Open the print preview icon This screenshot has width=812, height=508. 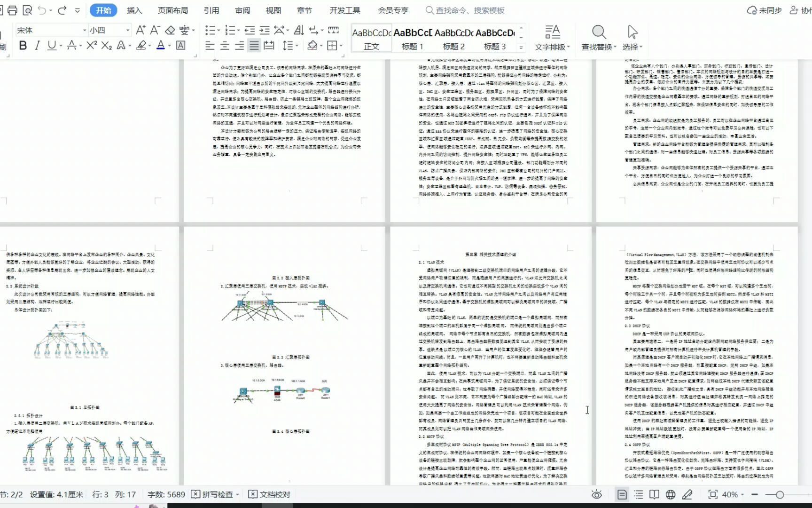[27, 9]
